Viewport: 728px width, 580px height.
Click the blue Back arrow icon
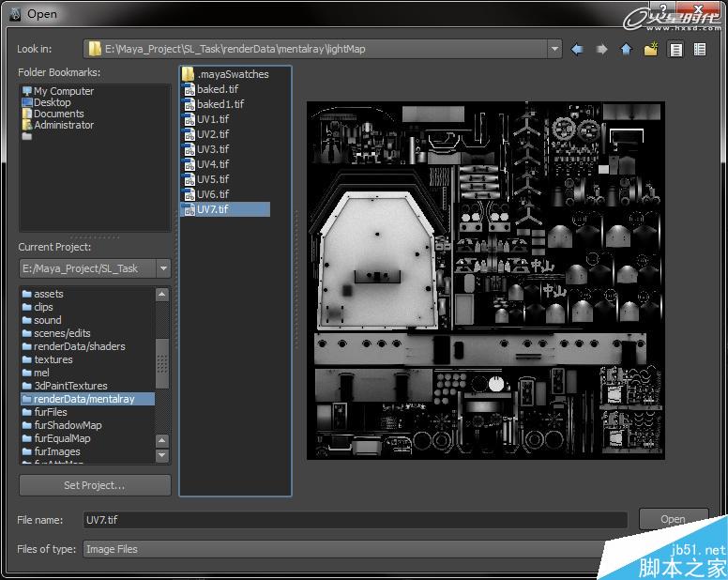[578, 49]
